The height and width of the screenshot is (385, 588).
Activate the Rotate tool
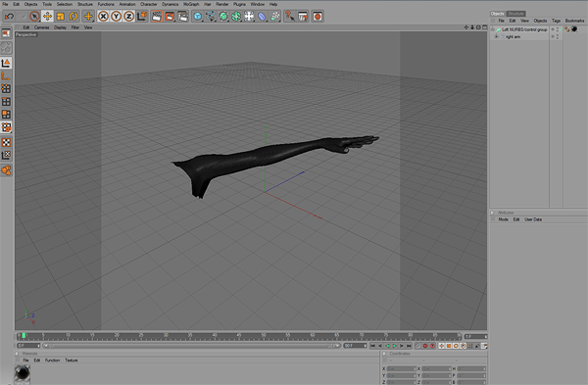[73, 16]
